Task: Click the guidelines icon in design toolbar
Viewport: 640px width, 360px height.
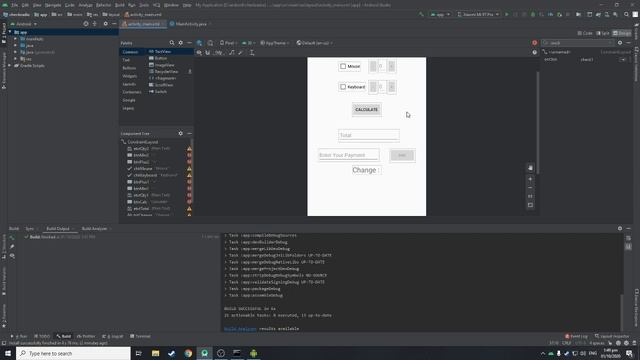Action: point(252,53)
